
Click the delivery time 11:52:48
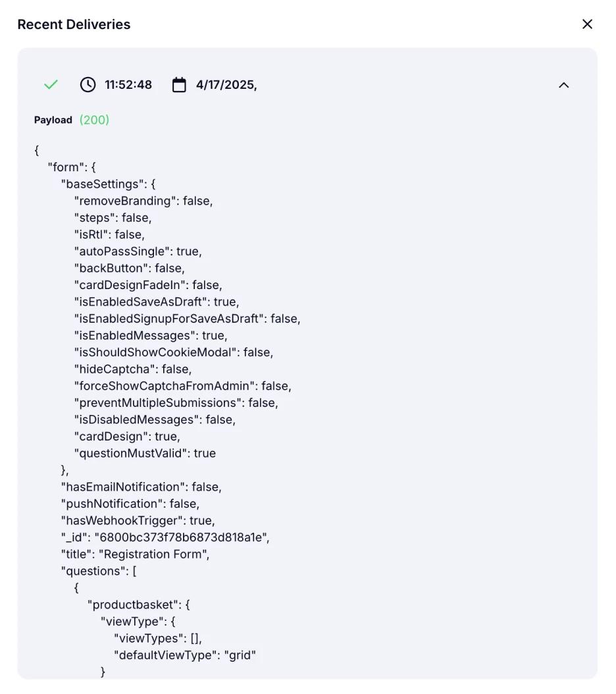(127, 84)
